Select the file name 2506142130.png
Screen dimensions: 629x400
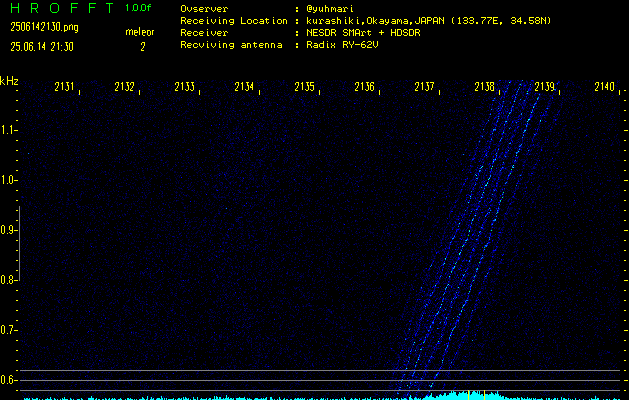(45, 27)
